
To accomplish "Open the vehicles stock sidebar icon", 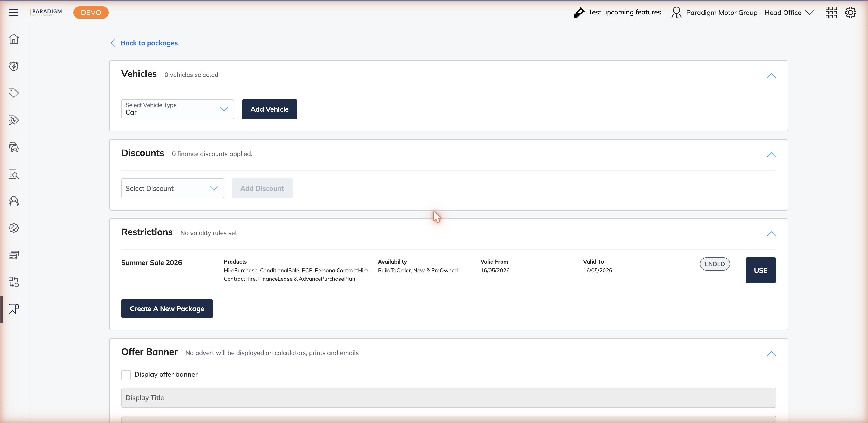I will tap(14, 147).
